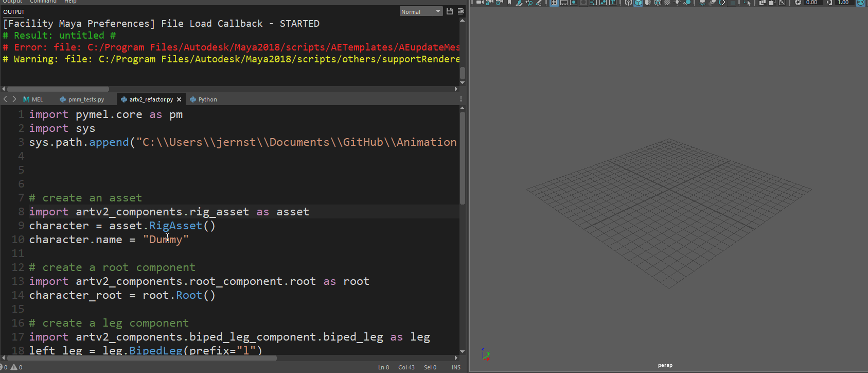Toggle the viewport Grid display
The height and width of the screenshot is (373, 868).
tap(554, 3)
